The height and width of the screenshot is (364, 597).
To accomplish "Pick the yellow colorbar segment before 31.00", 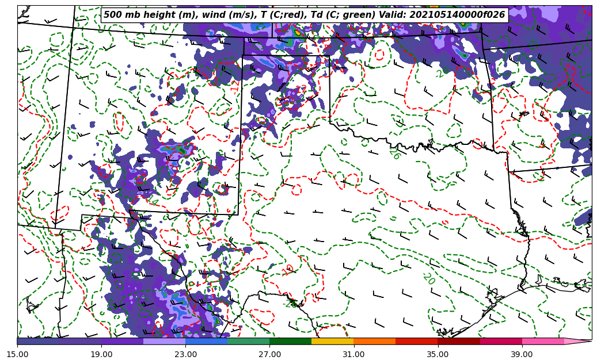I will (x=333, y=341).
